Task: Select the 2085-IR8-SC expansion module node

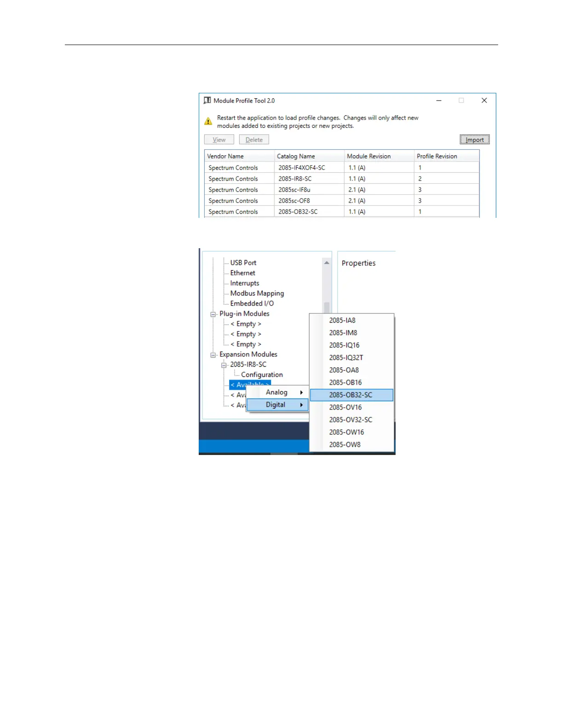Action: click(248, 364)
